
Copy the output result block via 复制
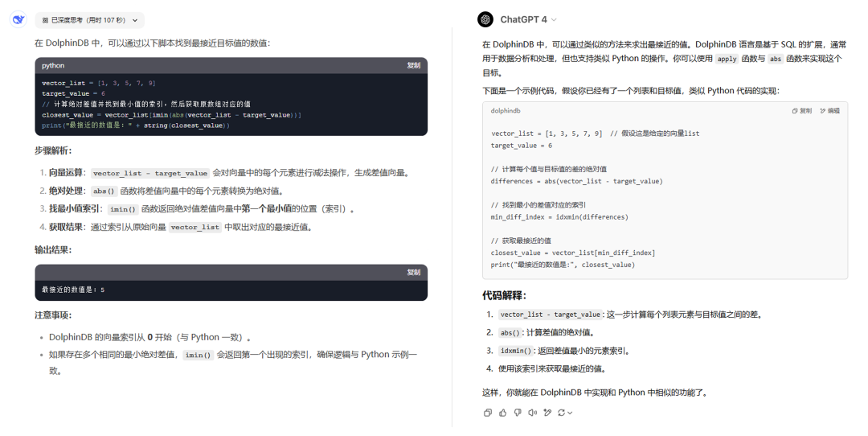[414, 272]
